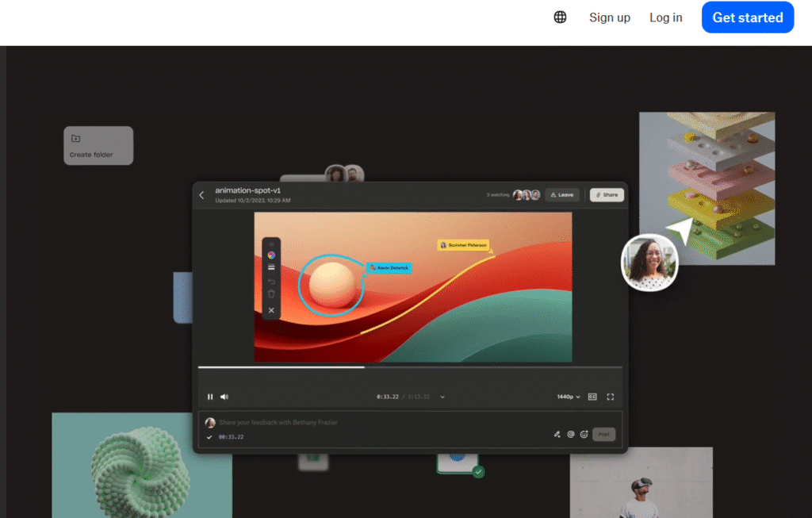This screenshot has width=812, height=518.
Task: Go back using the arrow beside animation-spot-v1
Action: tap(201, 195)
